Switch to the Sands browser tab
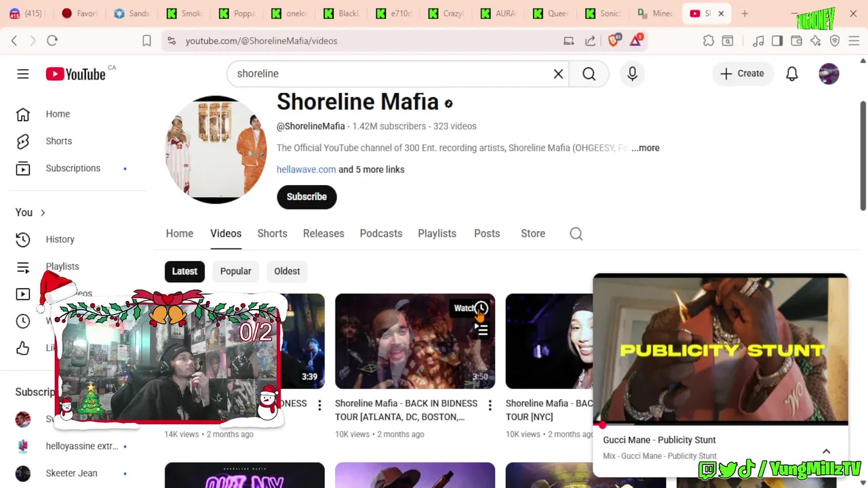The width and height of the screenshot is (868, 488). click(x=132, y=14)
